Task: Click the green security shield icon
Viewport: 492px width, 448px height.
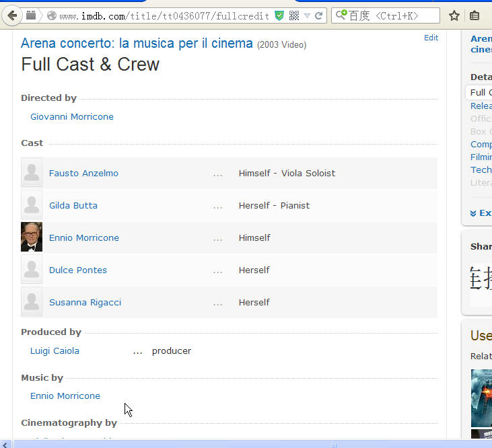Action: [279, 15]
